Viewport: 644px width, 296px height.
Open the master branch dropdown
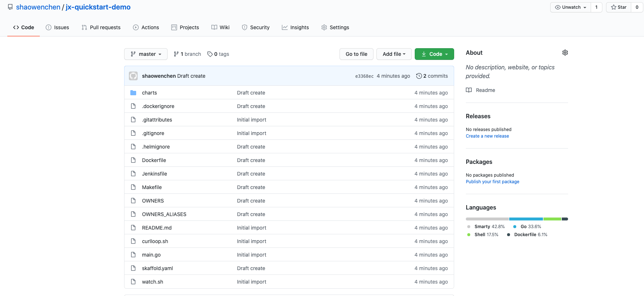[146, 54]
